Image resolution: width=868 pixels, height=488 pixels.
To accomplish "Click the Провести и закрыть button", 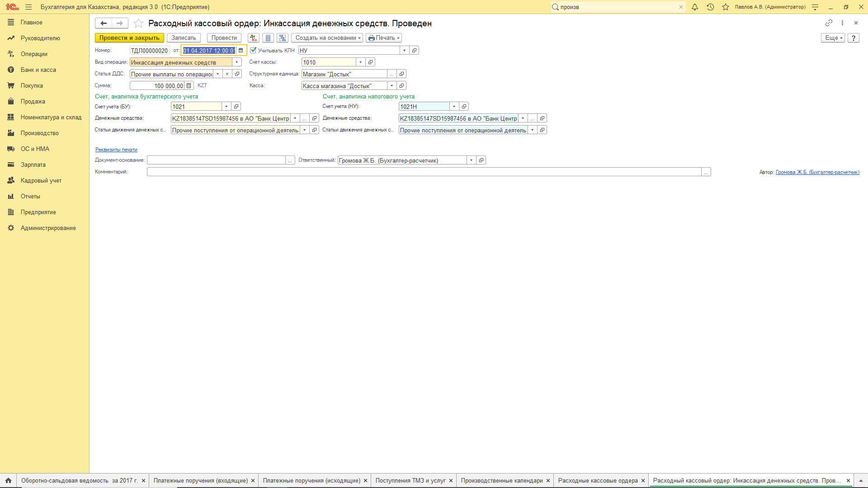I will click(x=129, y=38).
